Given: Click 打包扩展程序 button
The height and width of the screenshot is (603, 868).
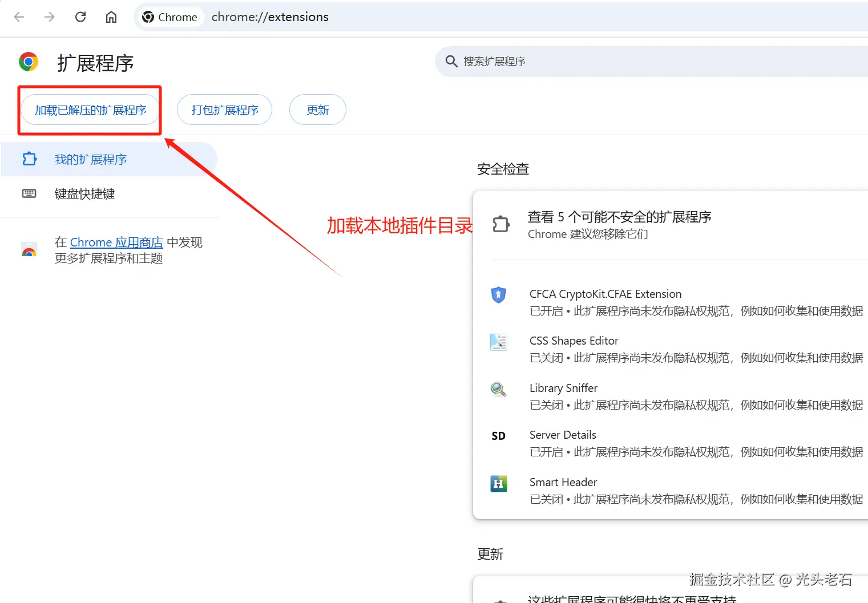Looking at the screenshot, I should (224, 110).
